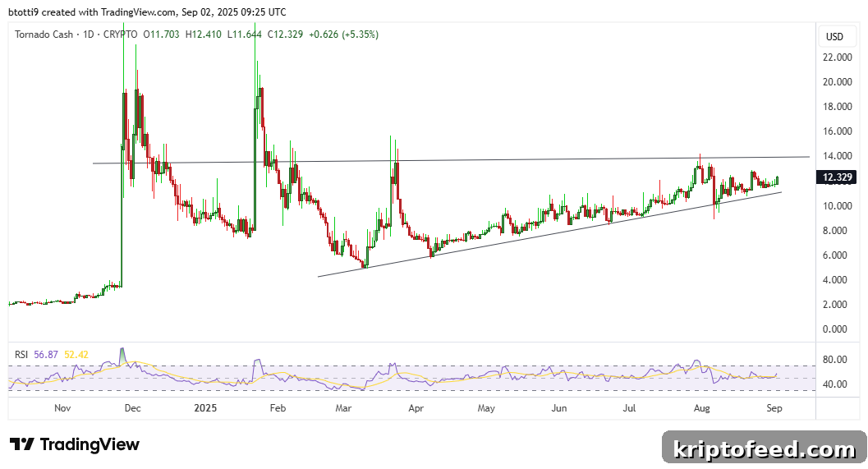Click the 20.000 price axis label
This screenshot has height=469, width=868.
pos(837,82)
